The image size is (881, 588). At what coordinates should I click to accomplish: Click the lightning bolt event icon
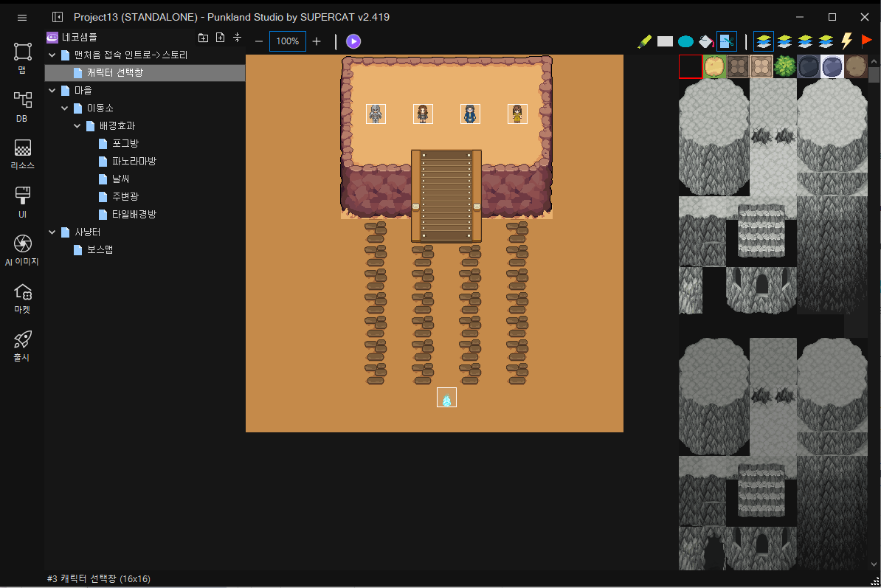(847, 41)
